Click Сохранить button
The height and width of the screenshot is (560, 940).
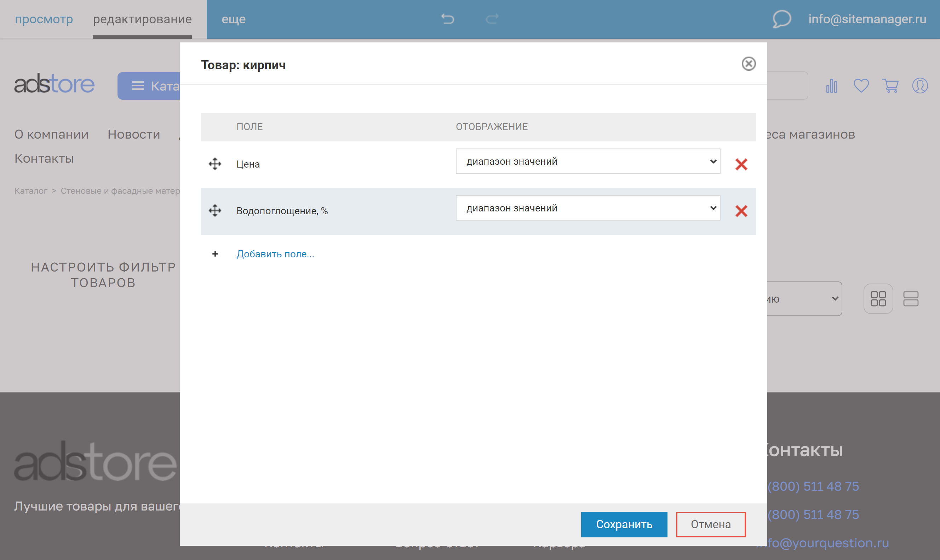(624, 524)
